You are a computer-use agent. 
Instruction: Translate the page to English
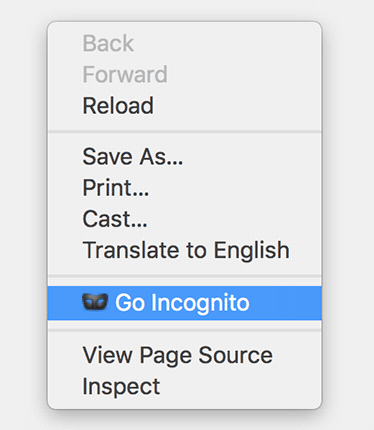click(185, 250)
